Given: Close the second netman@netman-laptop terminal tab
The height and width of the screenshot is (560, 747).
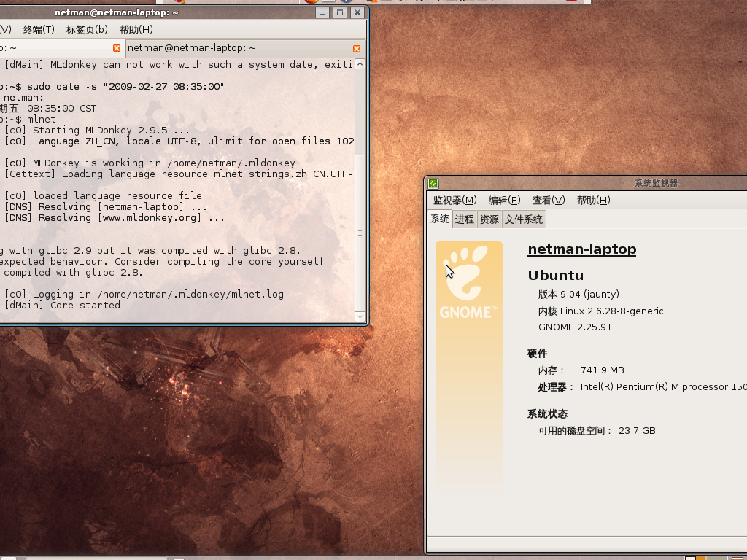Looking at the screenshot, I should [x=356, y=49].
